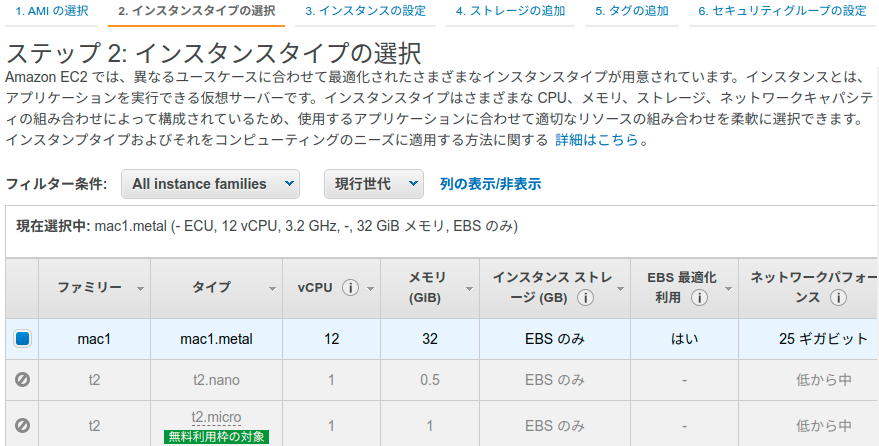The width and height of the screenshot is (879, 446).
Task: Go to the 4. ストレージの追加 tab
Action: (x=510, y=11)
